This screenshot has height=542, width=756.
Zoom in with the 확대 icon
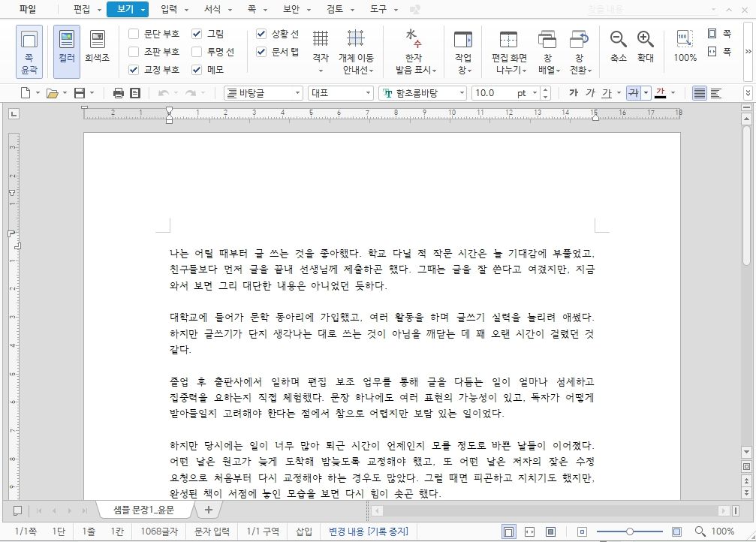pos(645,47)
